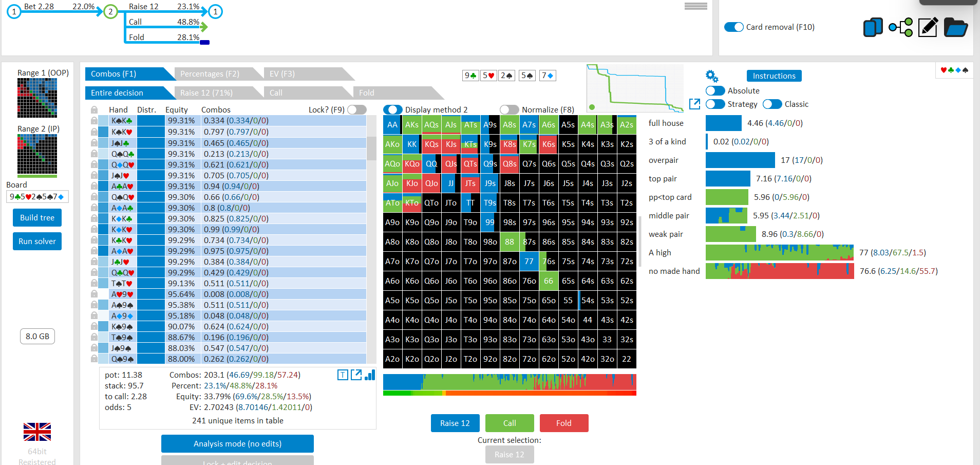
Task: Click tree node 1 after Raise 12
Action: coord(215,11)
